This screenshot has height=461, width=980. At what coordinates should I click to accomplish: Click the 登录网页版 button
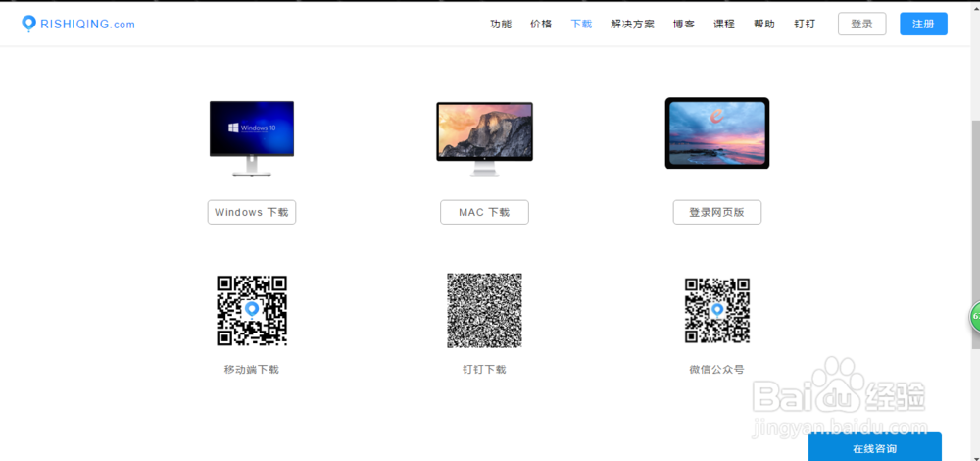point(717,212)
